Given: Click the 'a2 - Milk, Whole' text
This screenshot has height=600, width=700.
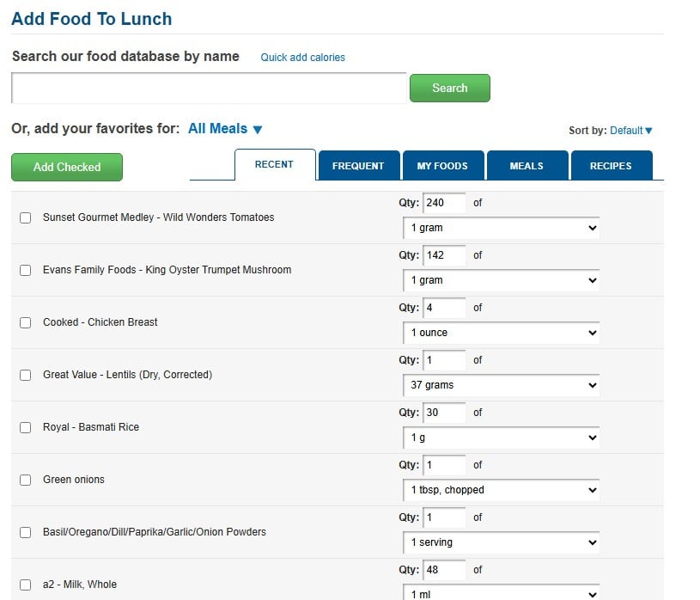Looking at the screenshot, I should click(x=80, y=585).
